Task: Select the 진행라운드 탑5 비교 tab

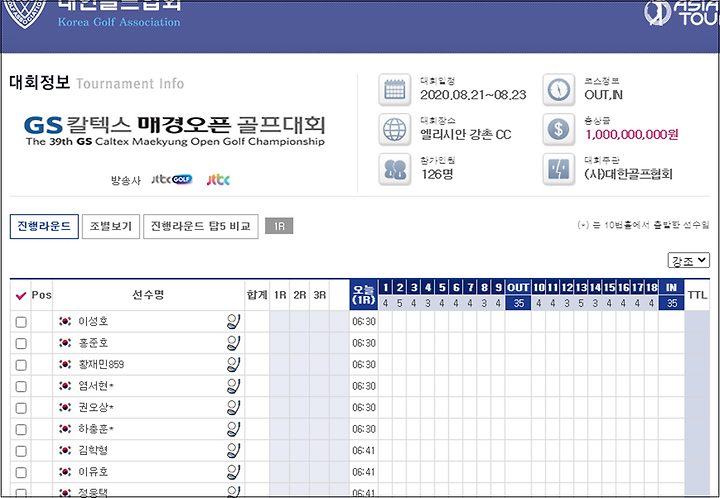Action: coord(201,226)
